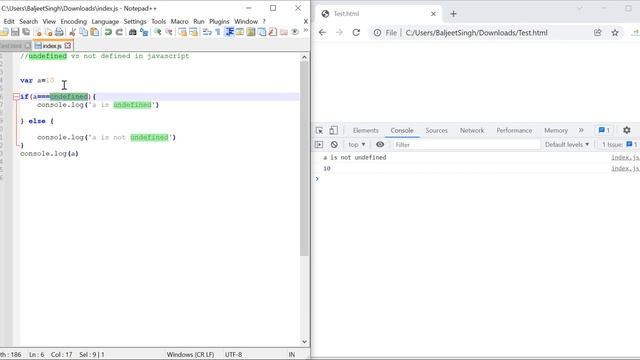Viewport: 640px width, 360px height.
Task: Open Find with the binoculars icon
Action: coord(133,32)
